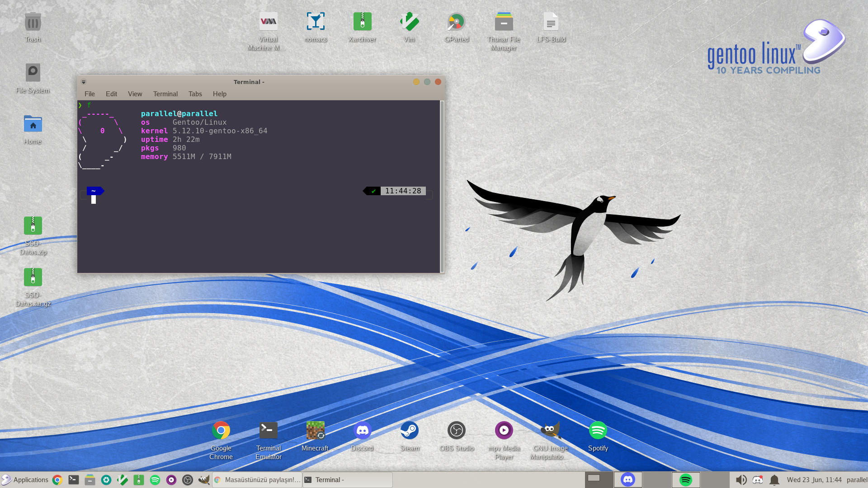Click the mpv launcher in the panel
Screen dimensions: 868x488
[x=171, y=480]
